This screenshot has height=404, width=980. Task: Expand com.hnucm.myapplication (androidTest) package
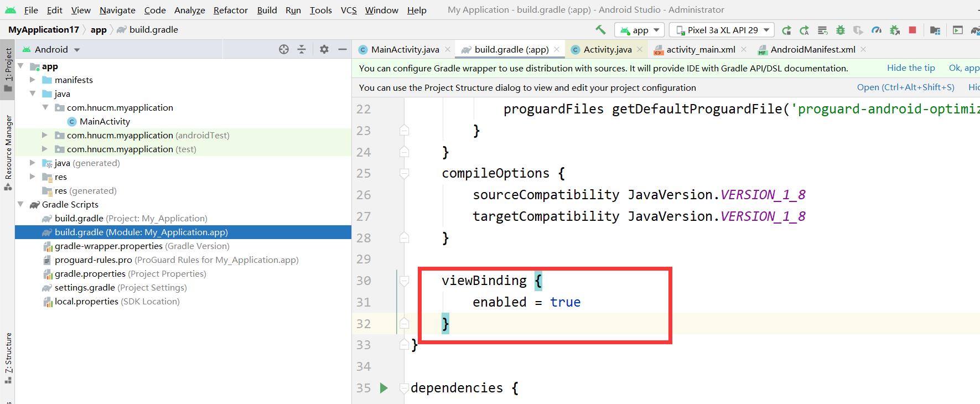(45, 135)
